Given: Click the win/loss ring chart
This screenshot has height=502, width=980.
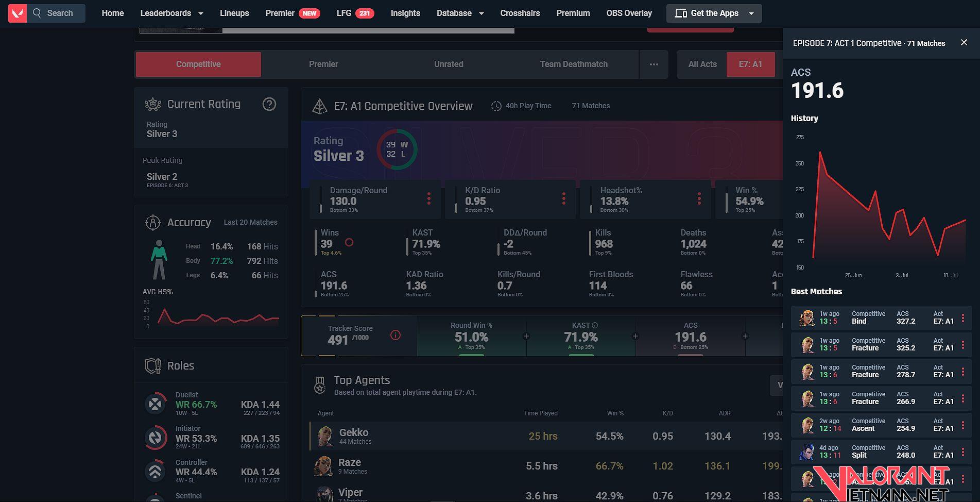Looking at the screenshot, I should click(x=397, y=149).
